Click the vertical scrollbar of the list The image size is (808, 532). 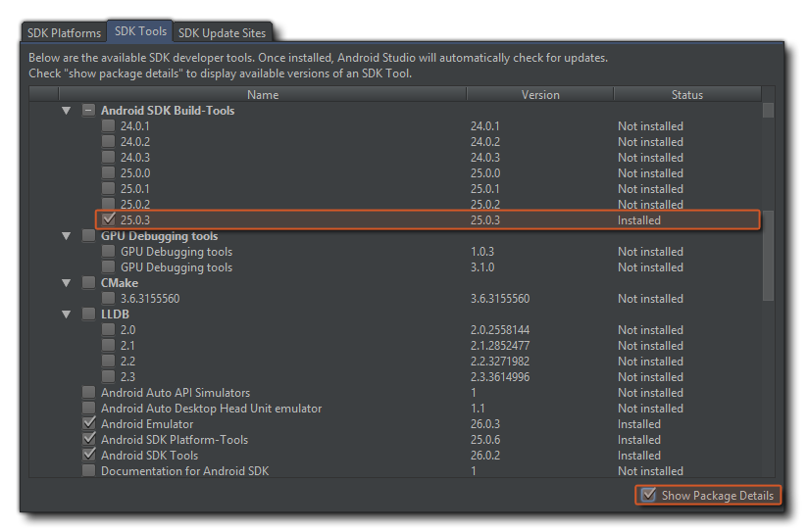(769, 255)
